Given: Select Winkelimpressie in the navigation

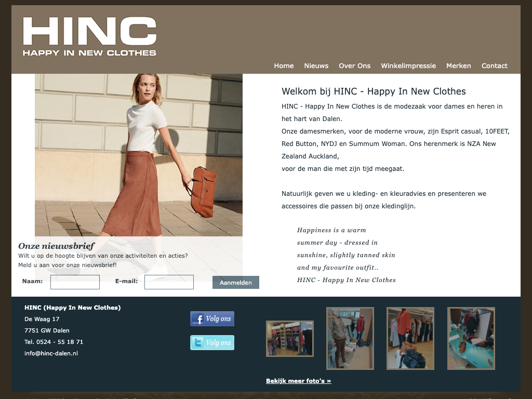Looking at the screenshot, I should 408,66.
